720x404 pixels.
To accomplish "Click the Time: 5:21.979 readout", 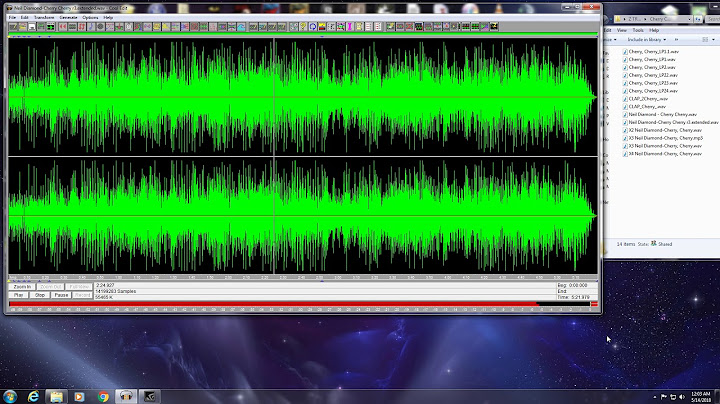I will [x=573, y=297].
